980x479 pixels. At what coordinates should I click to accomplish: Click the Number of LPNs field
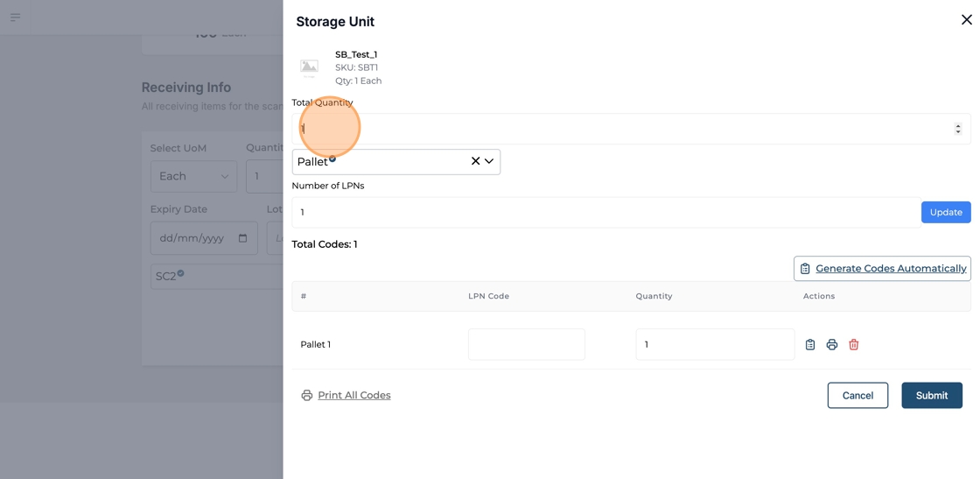604,212
